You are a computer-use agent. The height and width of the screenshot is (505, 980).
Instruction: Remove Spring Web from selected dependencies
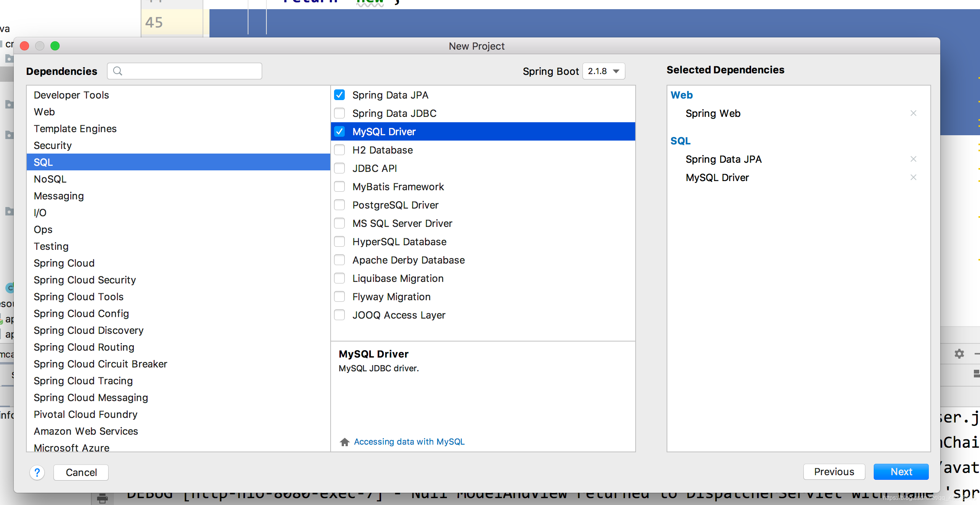pyautogui.click(x=913, y=113)
